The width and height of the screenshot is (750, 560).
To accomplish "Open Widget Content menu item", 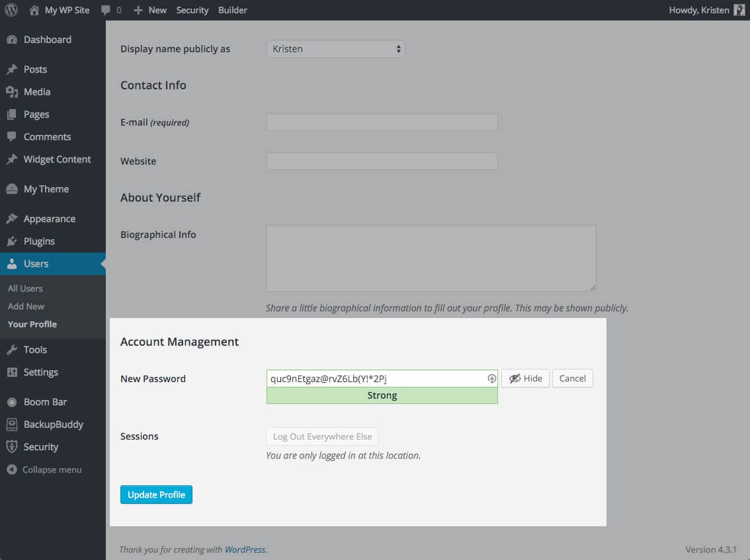I will tap(53, 159).
